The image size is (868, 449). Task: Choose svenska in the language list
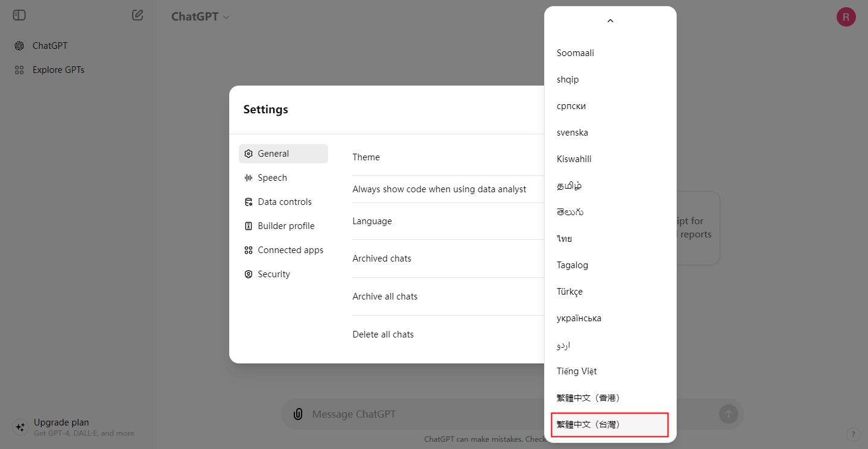pos(610,133)
